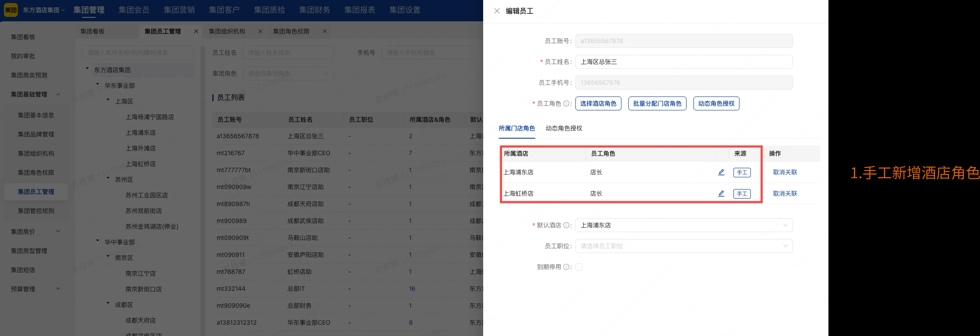Switch to the 动态角色授权 tab
Screen dimensions: 980x336
(563, 128)
